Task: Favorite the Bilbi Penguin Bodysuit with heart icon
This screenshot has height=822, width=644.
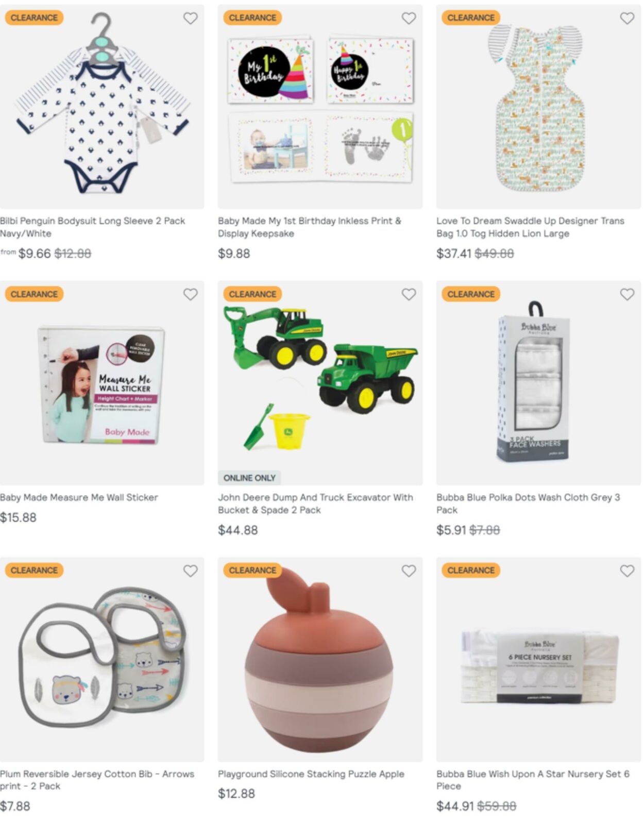Action: click(190, 18)
